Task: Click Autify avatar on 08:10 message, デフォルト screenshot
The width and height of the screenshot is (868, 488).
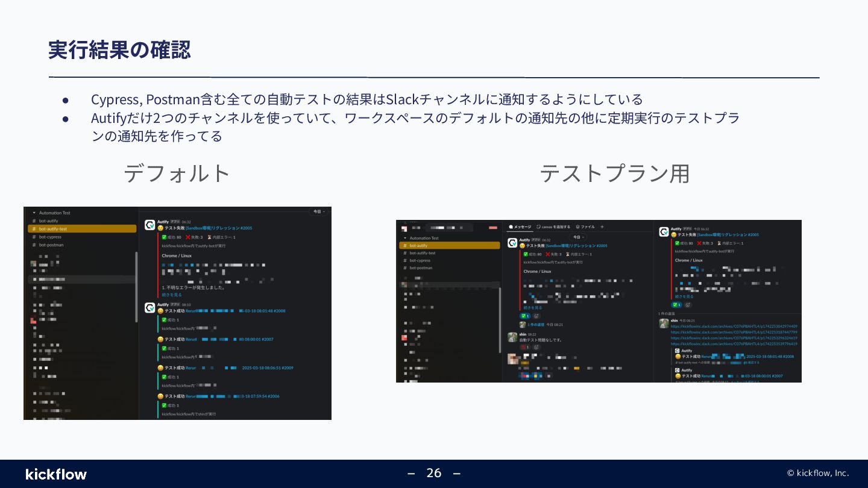Action: [x=149, y=307]
